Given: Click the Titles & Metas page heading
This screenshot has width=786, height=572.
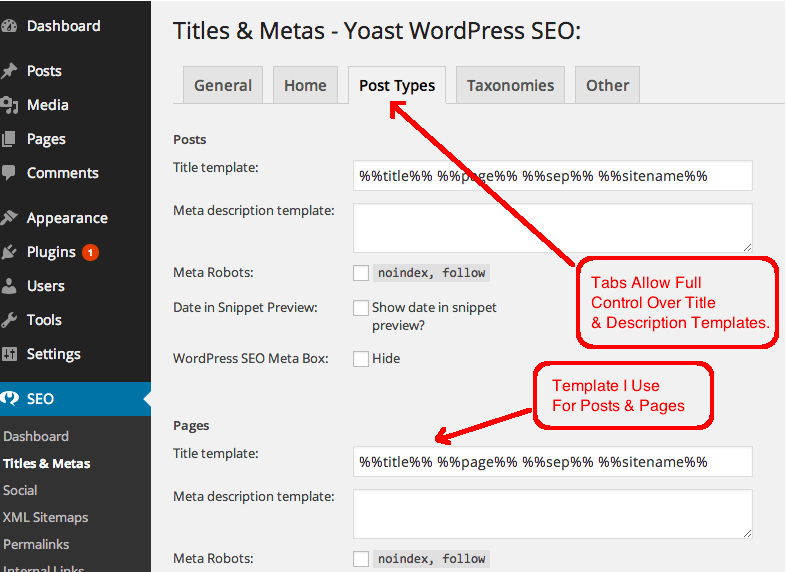Looking at the screenshot, I should pos(377,31).
